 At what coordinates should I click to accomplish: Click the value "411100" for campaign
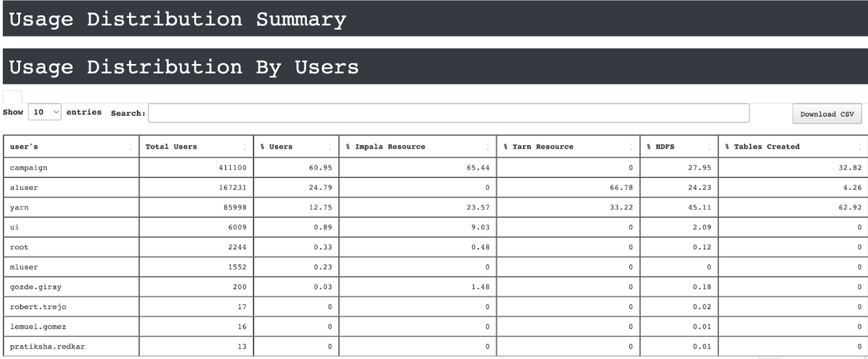pos(232,168)
